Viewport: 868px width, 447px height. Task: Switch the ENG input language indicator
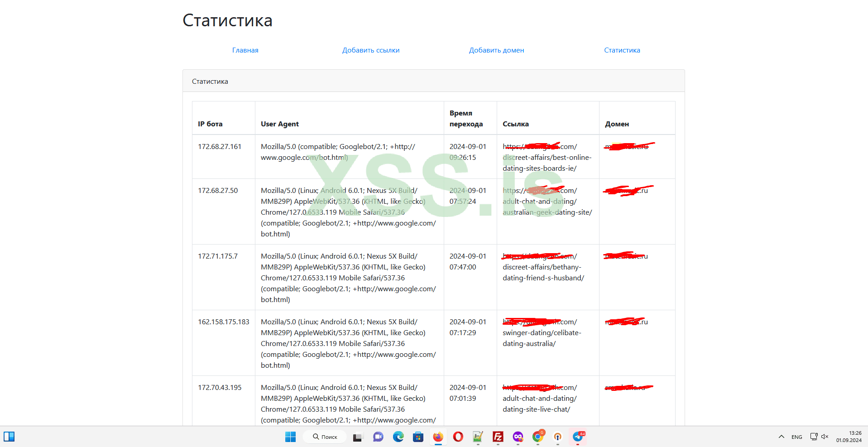(797, 437)
